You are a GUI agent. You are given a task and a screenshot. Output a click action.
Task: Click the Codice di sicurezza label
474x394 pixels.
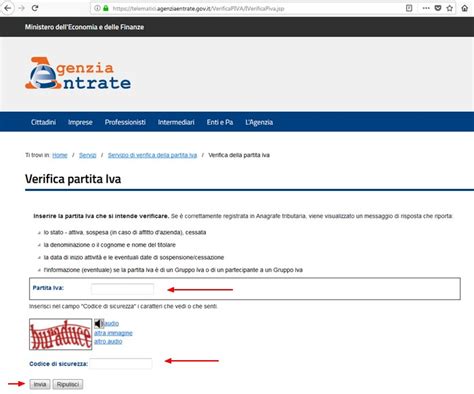[x=59, y=364]
